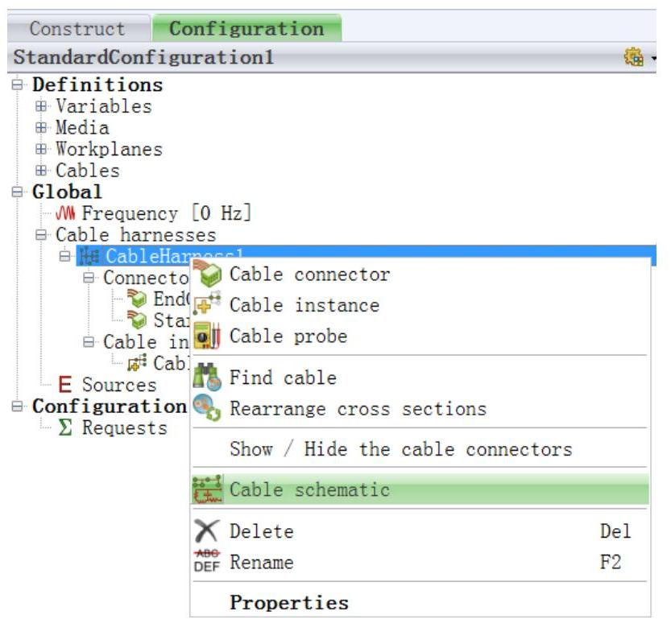Select the Requests item in tree
Screen dimensions: 671x644
(x=125, y=427)
